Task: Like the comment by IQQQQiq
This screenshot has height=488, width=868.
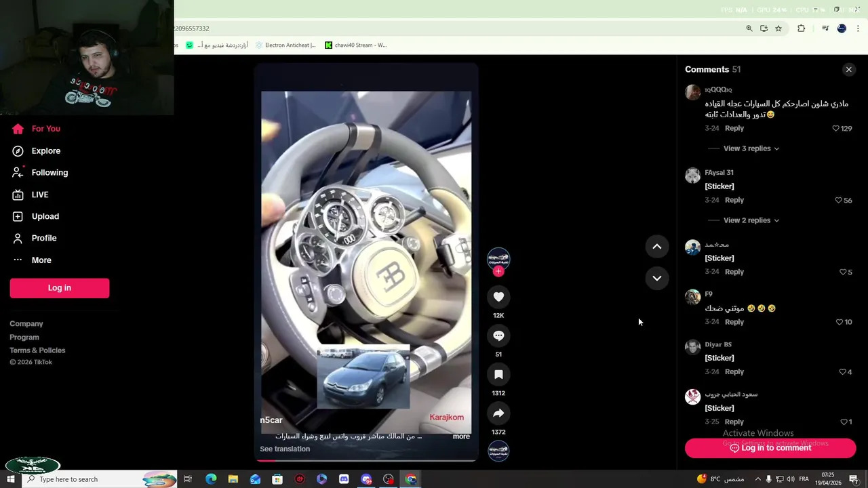Action: [835, 128]
